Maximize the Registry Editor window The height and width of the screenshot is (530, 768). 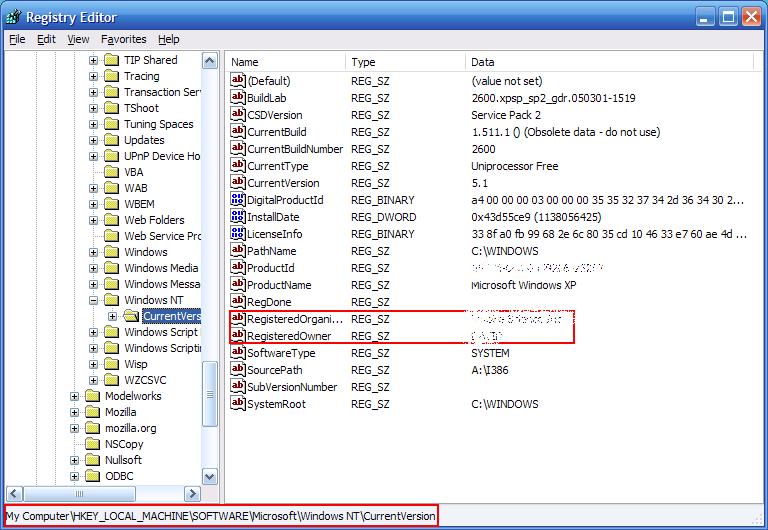728,18
